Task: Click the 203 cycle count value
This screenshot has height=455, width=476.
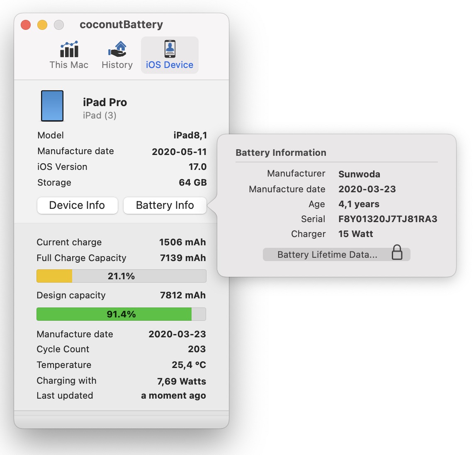Action: pos(197,349)
